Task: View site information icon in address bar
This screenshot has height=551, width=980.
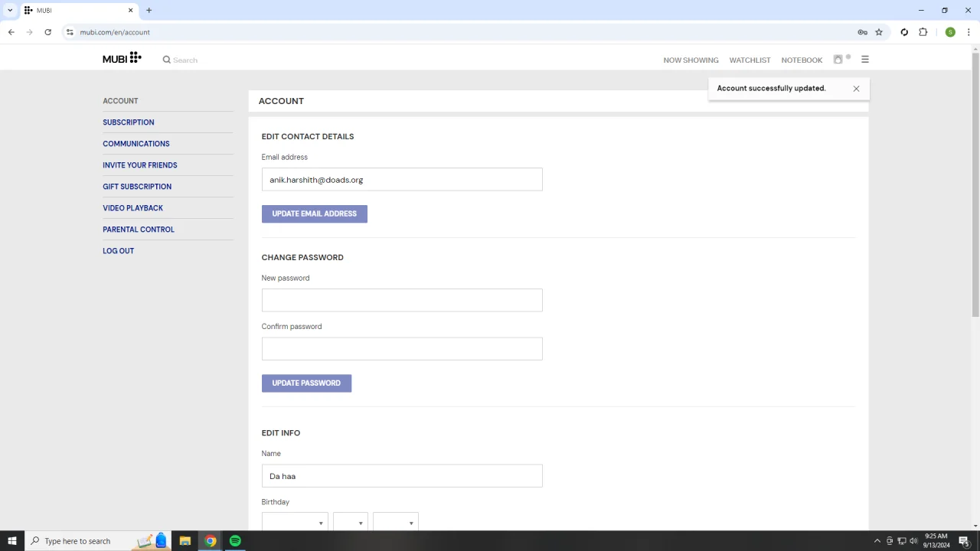Action: pyautogui.click(x=70, y=32)
